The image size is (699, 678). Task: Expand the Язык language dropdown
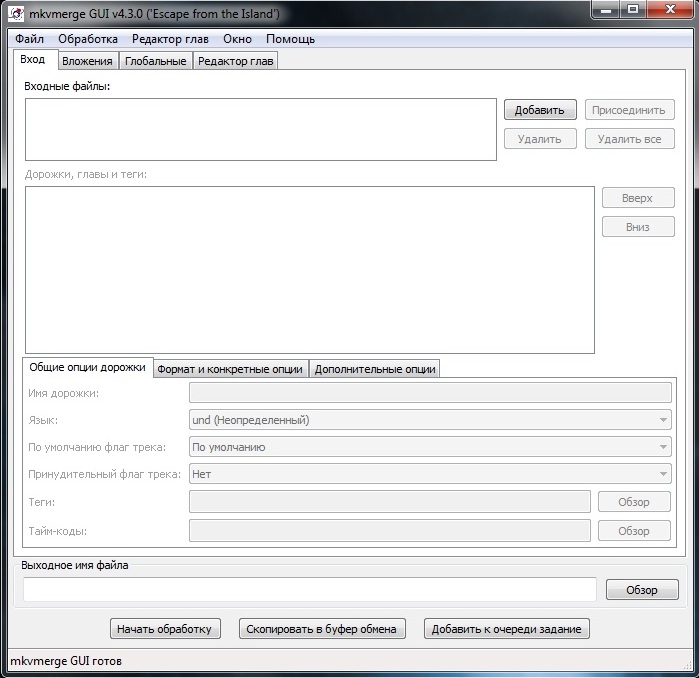tap(430, 420)
